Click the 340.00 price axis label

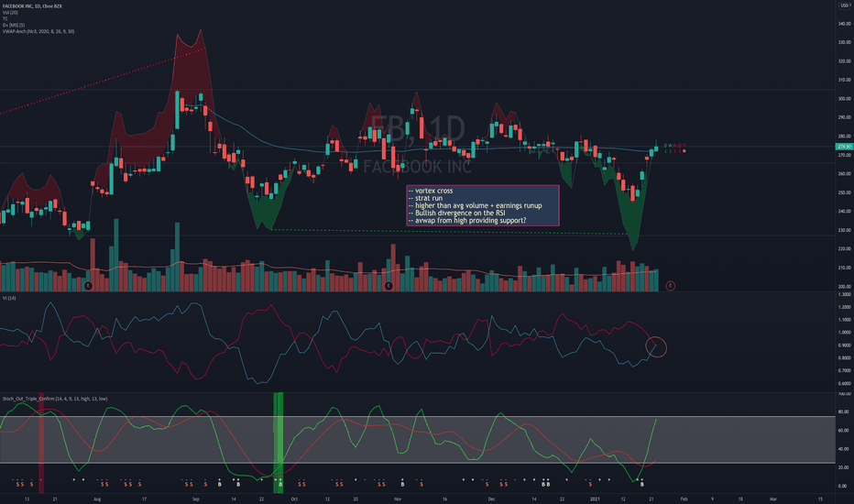[845, 24]
